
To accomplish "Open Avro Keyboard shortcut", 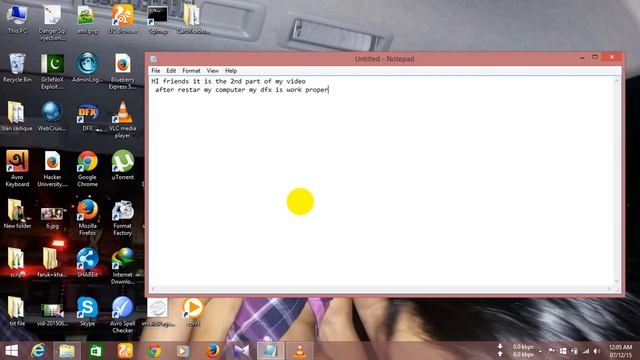I will [x=17, y=168].
